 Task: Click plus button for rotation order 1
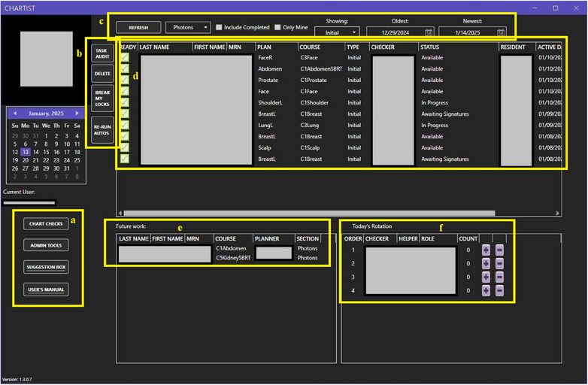(x=486, y=250)
